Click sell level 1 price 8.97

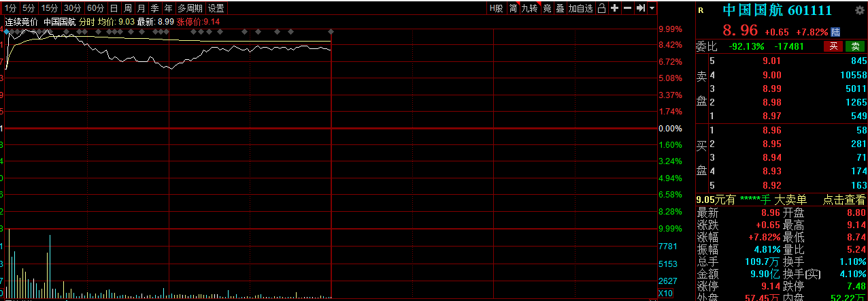point(771,116)
